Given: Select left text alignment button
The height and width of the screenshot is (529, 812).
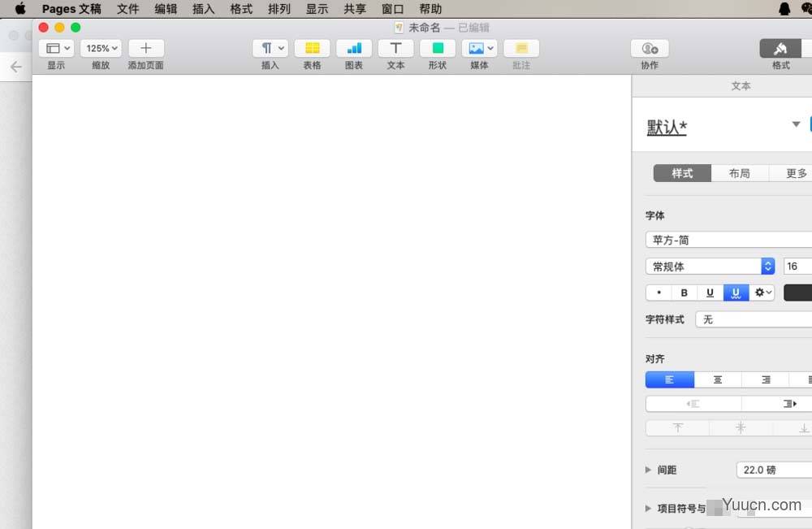Looking at the screenshot, I should [x=670, y=379].
